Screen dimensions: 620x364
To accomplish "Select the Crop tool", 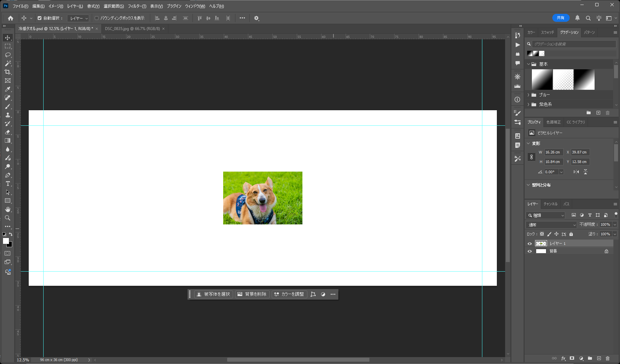I will coord(8,72).
